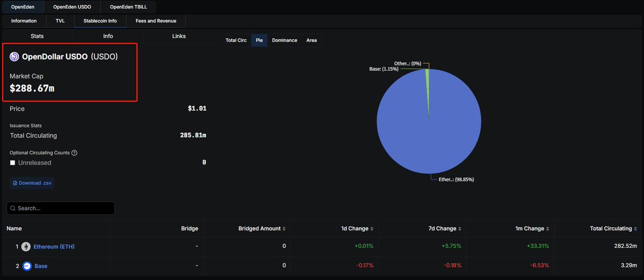This screenshot has height=280, width=644.
Task: Sort by 1m Change column arrows
Action: tap(548, 228)
